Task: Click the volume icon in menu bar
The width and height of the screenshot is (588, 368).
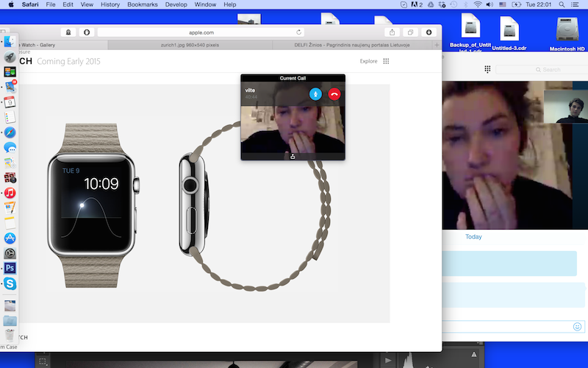Action: (490, 4)
